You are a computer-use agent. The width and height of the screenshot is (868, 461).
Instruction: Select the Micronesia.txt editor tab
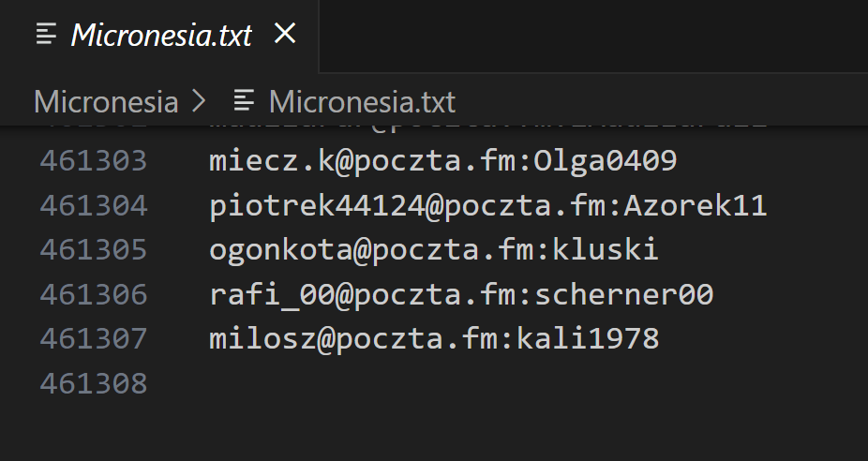[161, 36]
